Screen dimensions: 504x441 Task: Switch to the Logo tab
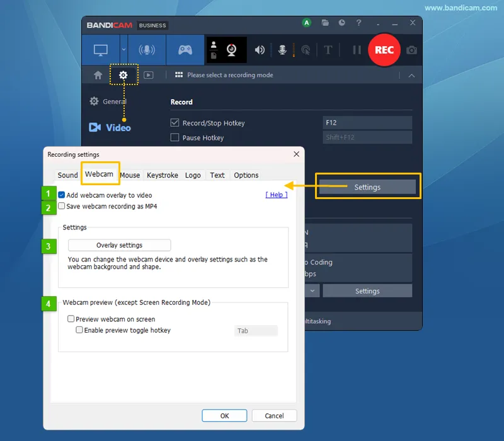click(193, 175)
